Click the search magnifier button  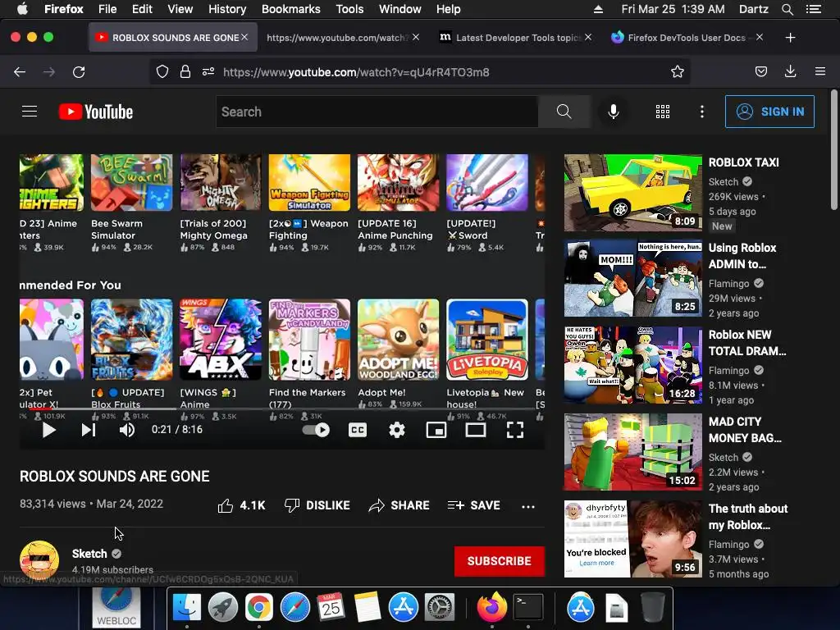tap(564, 112)
